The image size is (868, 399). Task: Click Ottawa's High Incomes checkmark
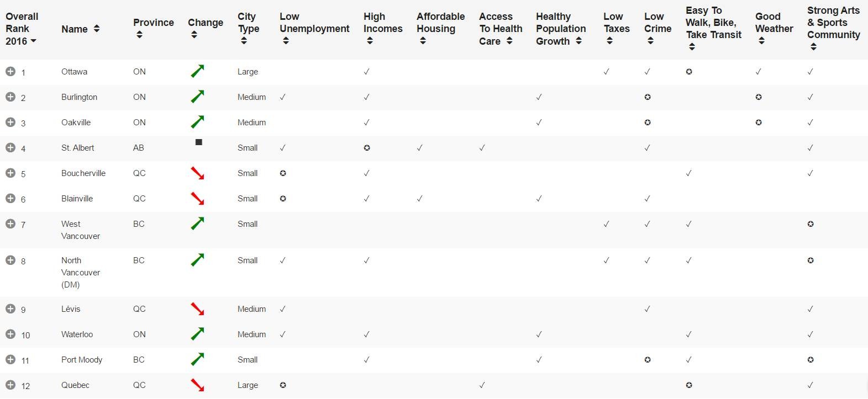pyautogui.click(x=367, y=72)
